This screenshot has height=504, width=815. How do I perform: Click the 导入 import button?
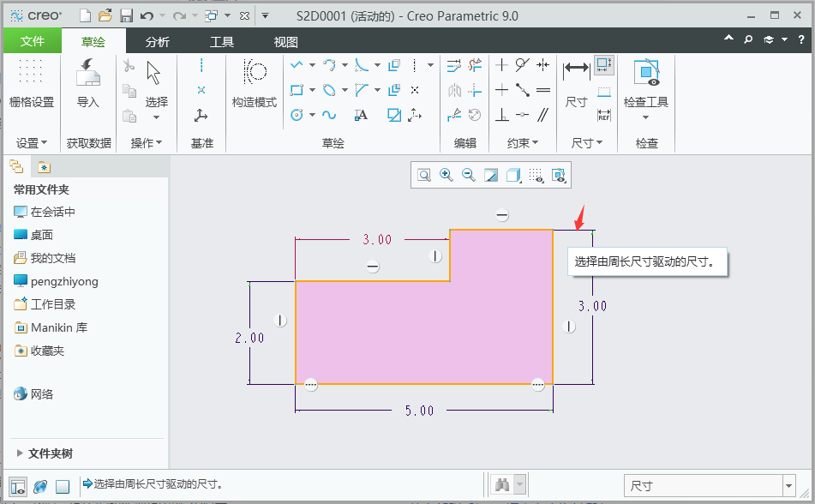[x=87, y=84]
